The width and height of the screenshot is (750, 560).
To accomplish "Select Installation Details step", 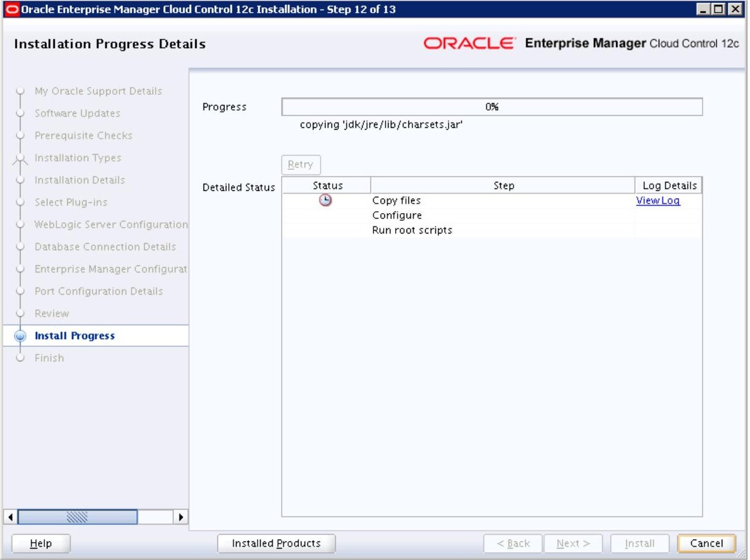I will (x=80, y=180).
